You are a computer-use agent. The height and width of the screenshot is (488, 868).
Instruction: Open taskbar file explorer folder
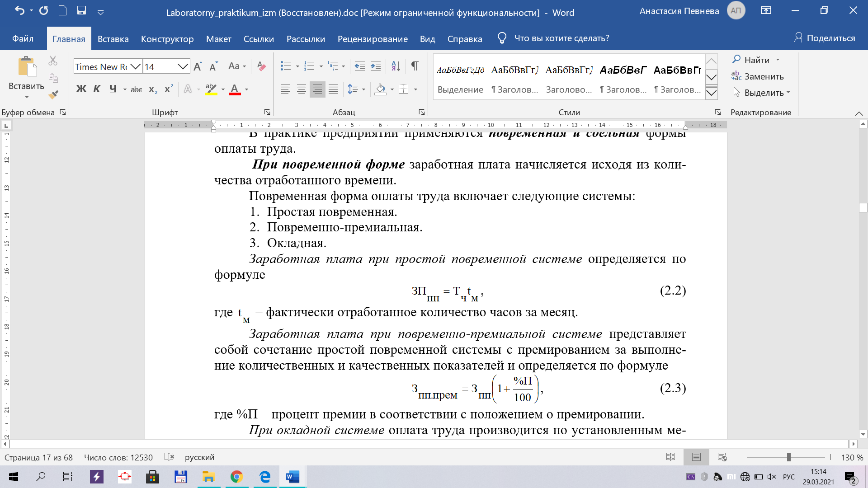coord(208,476)
